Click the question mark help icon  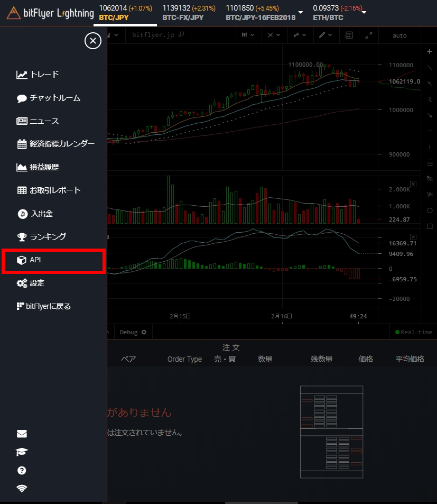[x=22, y=471]
